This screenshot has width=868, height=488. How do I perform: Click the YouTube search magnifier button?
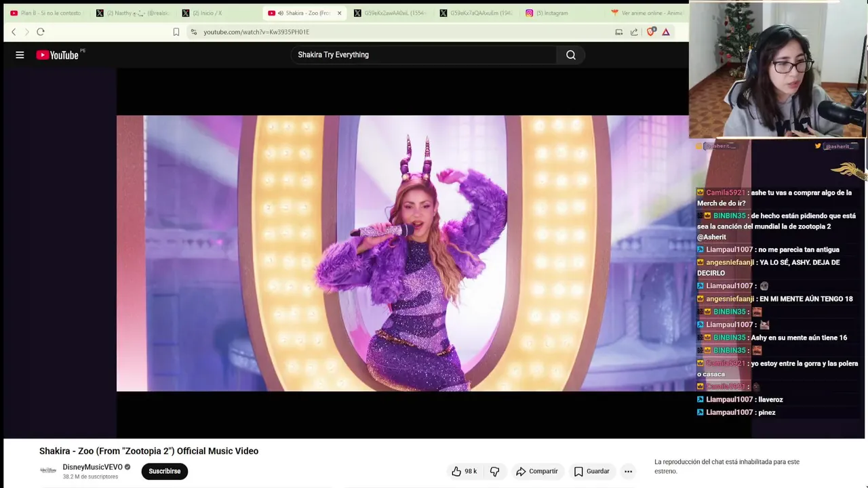click(x=571, y=55)
